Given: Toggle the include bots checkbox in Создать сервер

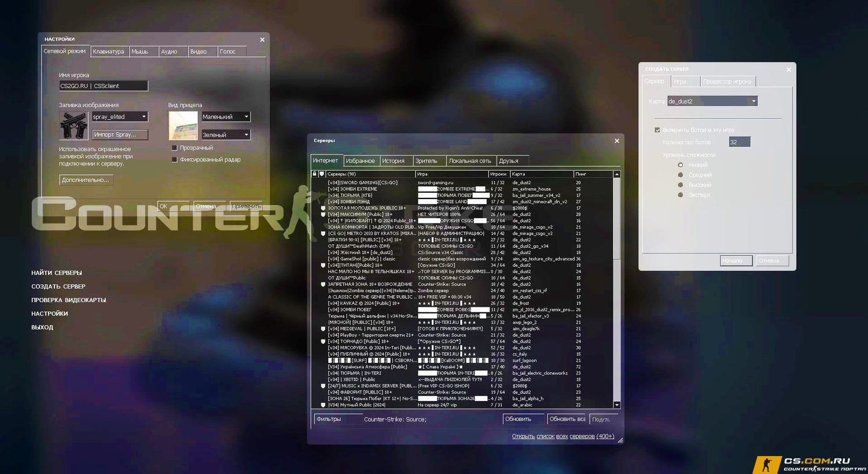Looking at the screenshot, I should coord(657,130).
